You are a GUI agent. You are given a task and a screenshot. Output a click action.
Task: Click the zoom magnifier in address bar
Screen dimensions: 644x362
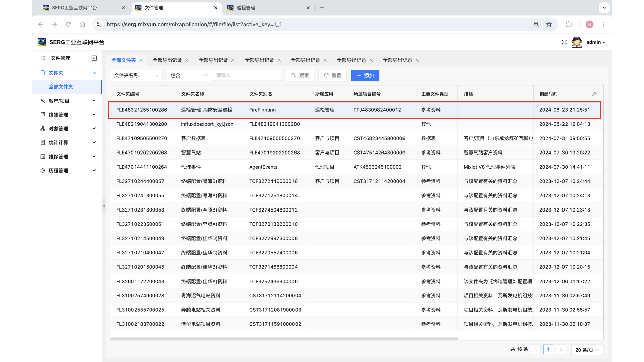pyautogui.click(x=537, y=24)
